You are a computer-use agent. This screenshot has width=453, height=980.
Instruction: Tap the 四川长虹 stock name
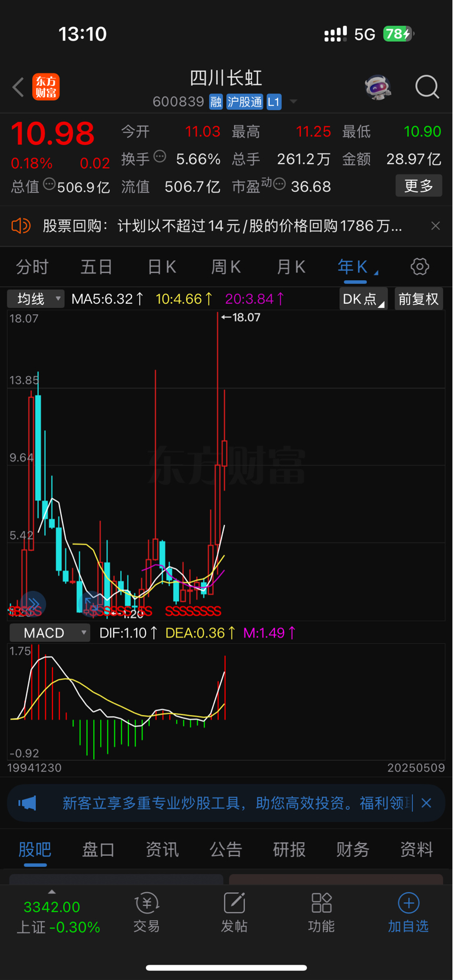point(226,78)
